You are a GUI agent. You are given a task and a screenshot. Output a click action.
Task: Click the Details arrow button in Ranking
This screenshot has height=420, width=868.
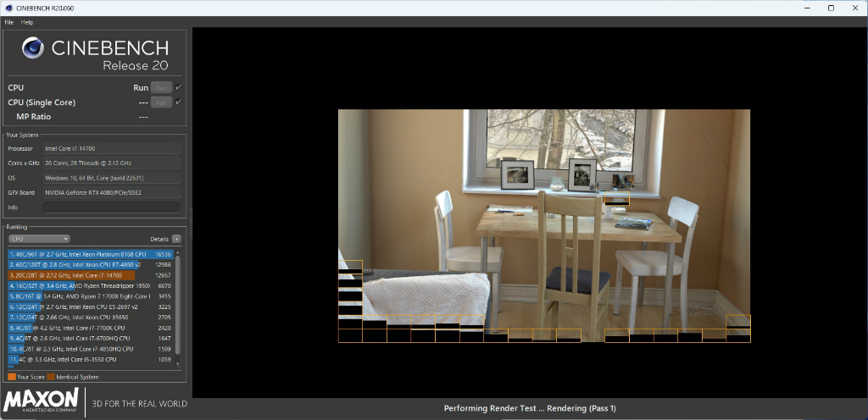176,240
